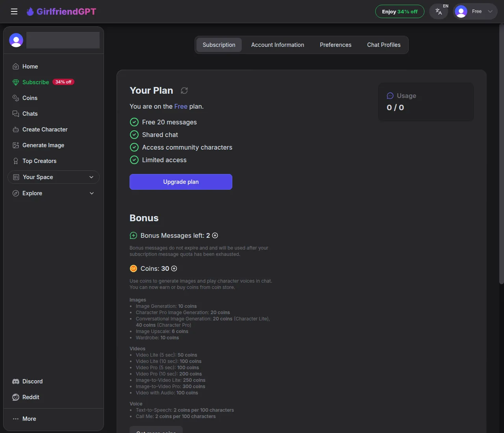Click the Discord icon

16,381
